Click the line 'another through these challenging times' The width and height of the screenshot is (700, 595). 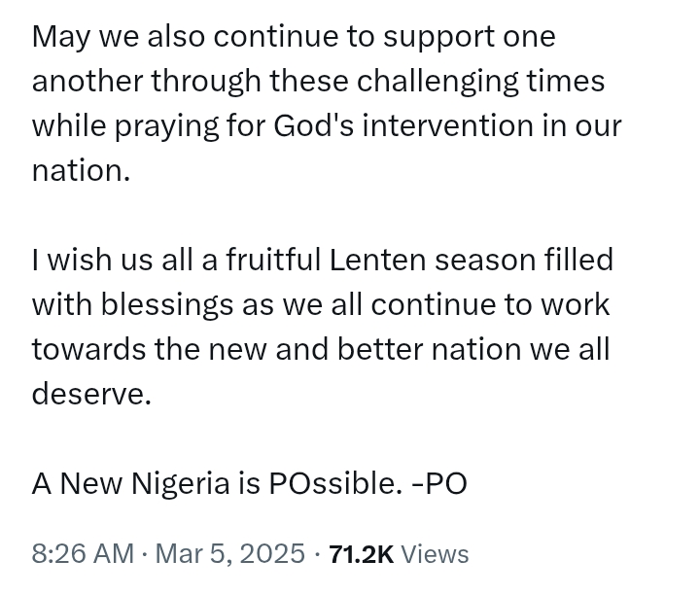tap(318, 82)
